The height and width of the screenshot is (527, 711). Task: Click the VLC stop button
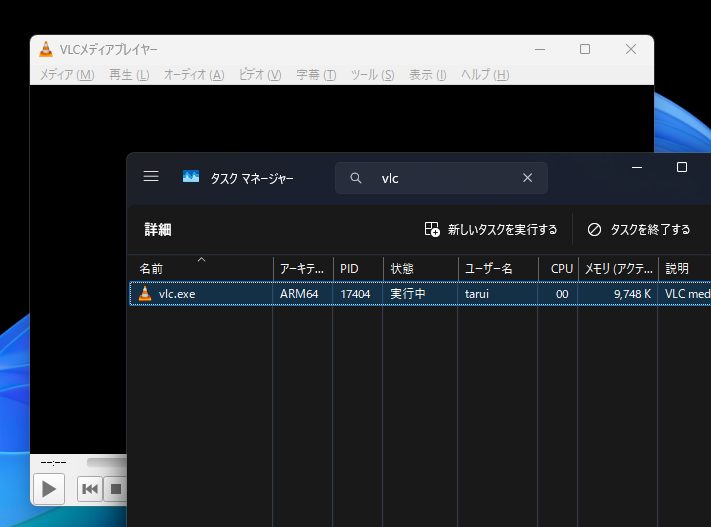[x=116, y=489]
